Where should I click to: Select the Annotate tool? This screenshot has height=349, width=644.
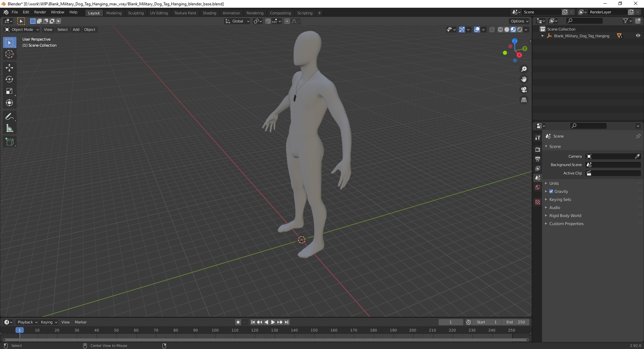(x=9, y=117)
